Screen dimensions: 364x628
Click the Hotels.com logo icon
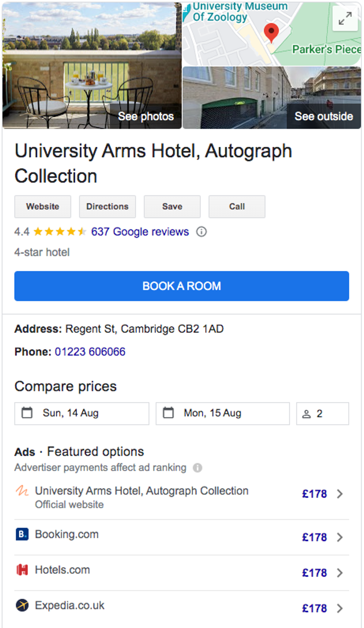click(22, 570)
